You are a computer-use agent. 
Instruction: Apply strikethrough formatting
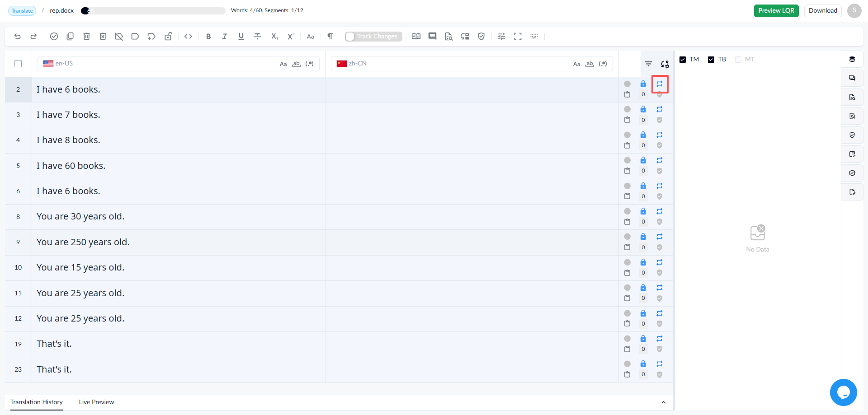click(x=258, y=37)
